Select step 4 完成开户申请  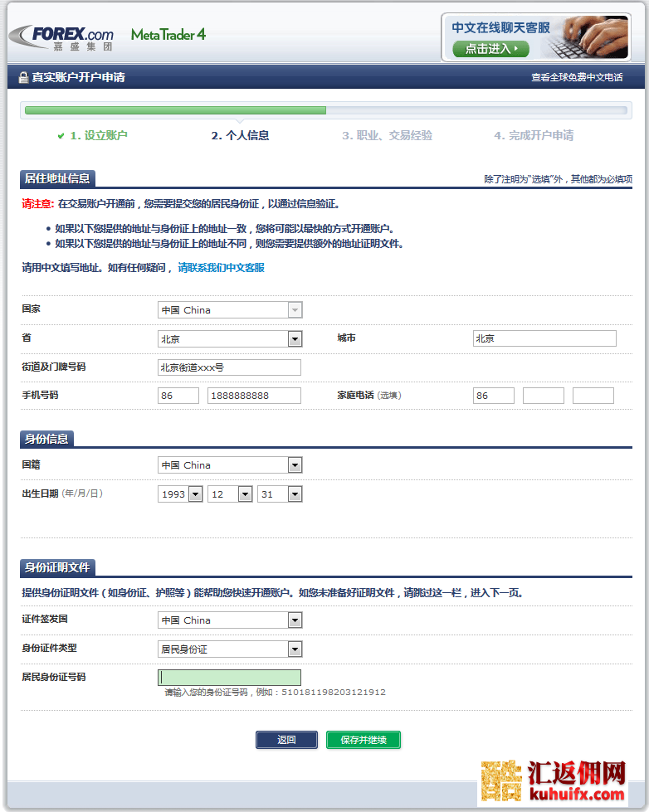pos(534,135)
